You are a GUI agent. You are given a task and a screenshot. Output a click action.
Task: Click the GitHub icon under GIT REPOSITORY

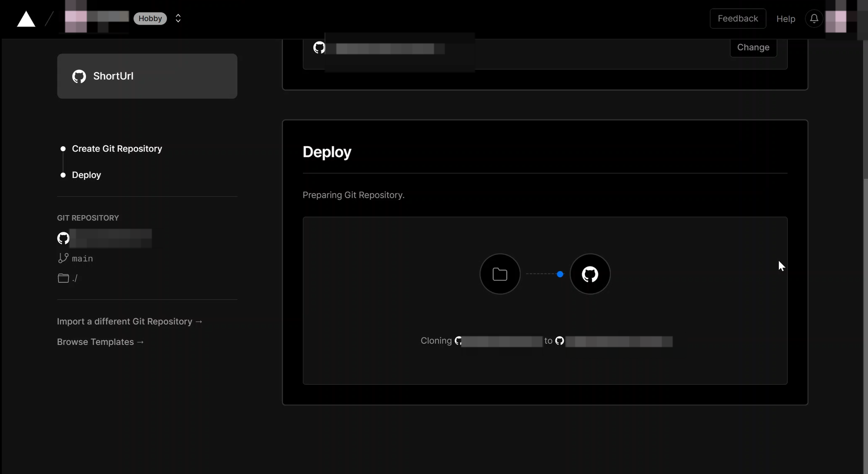pos(63,238)
